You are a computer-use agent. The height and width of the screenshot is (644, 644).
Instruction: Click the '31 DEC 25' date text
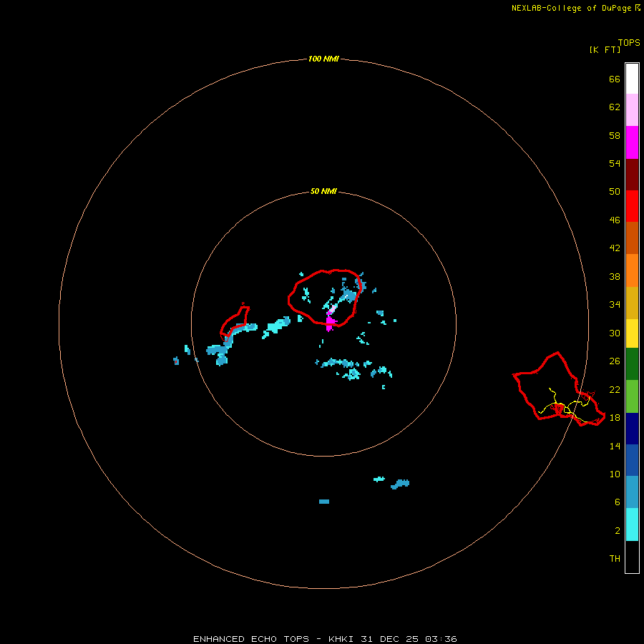(x=389, y=639)
